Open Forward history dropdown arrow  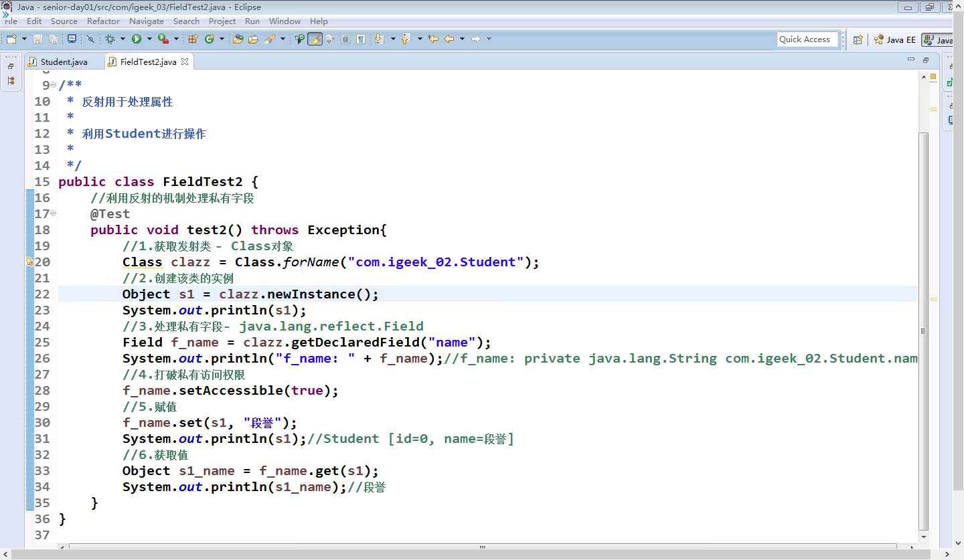(489, 39)
